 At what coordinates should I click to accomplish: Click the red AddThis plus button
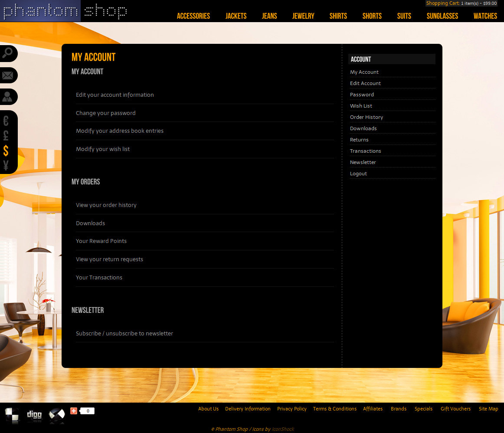(74, 411)
